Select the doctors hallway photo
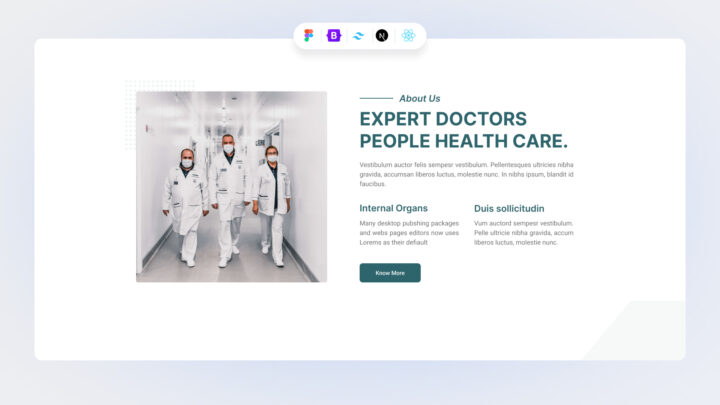The height and width of the screenshot is (405, 720). [231, 186]
